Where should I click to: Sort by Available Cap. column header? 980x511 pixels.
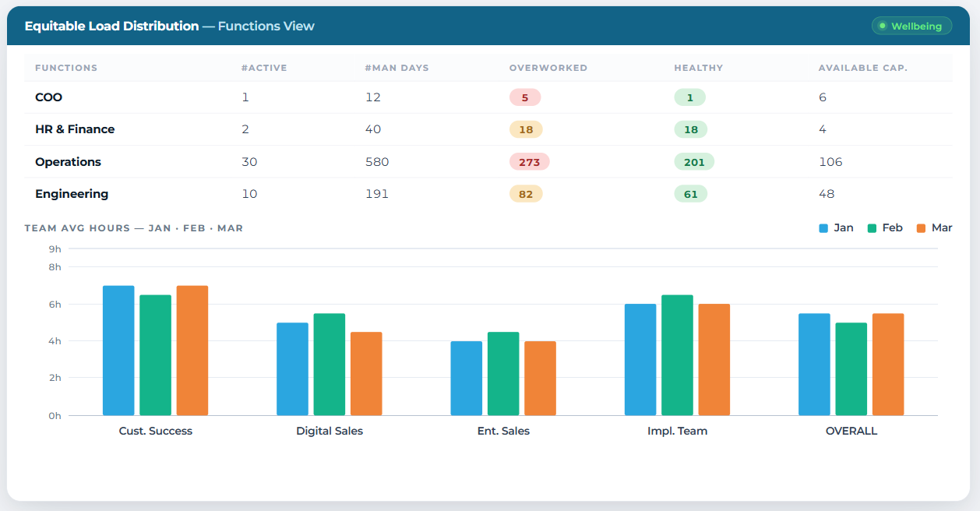click(x=863, y=68)
